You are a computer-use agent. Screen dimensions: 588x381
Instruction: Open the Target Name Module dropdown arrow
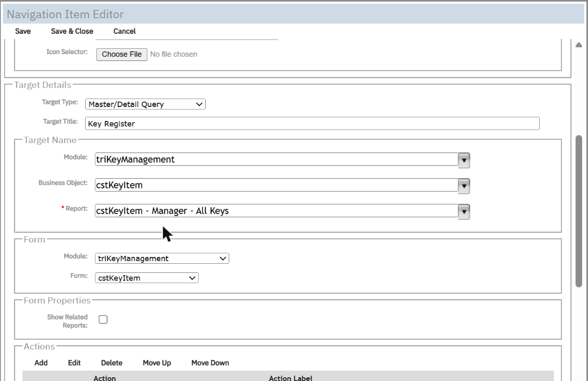tap(464, 161)
